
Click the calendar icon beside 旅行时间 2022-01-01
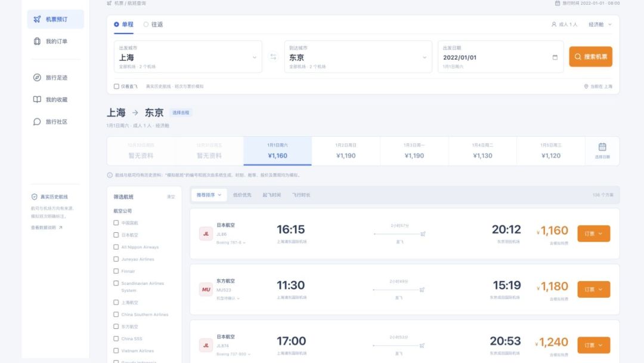558,4
